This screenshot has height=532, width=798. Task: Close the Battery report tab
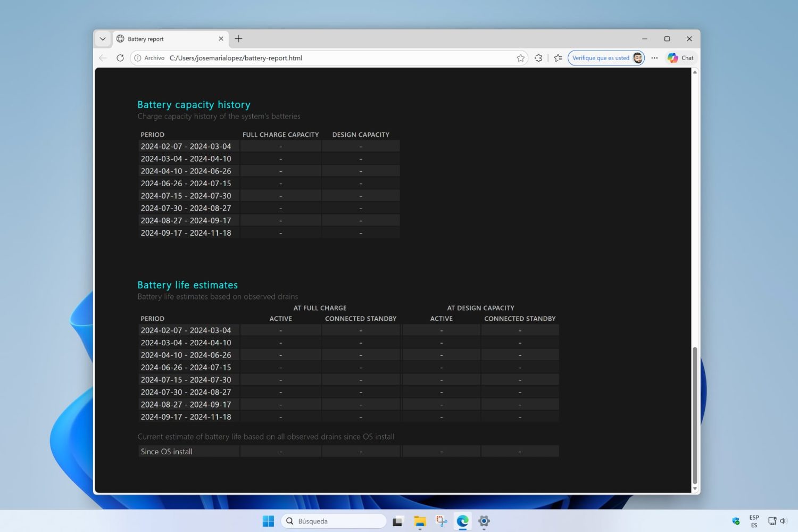[x=221, y=39]
